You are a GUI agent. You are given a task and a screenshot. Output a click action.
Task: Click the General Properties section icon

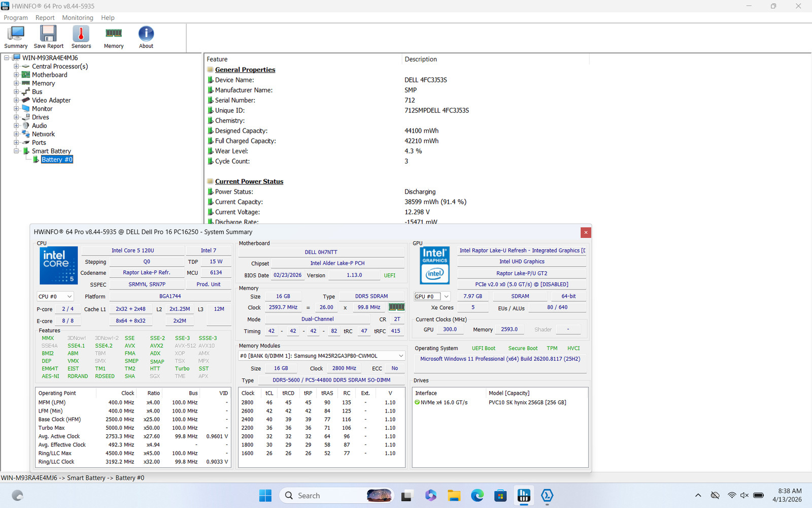(210, 70)
